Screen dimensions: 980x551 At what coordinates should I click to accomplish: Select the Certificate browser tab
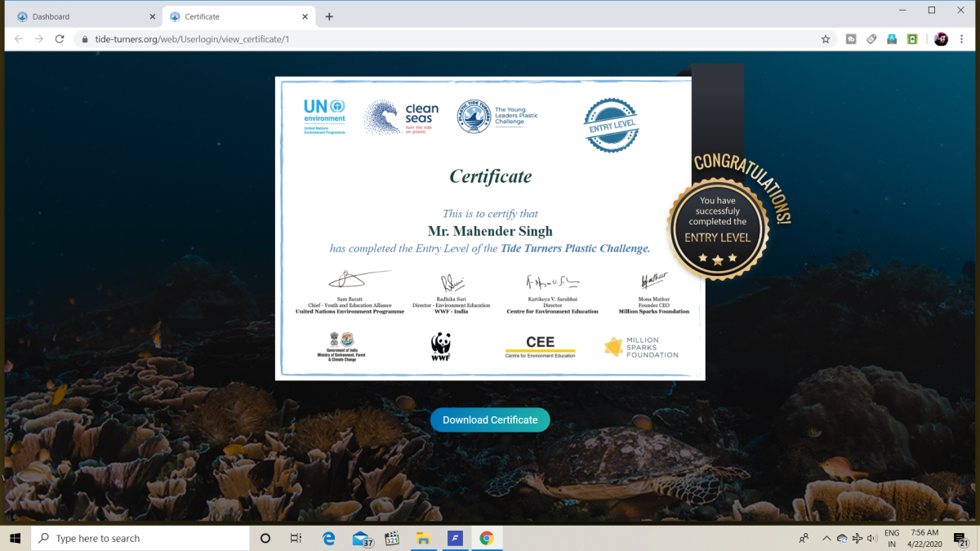[x=239, y=16]
